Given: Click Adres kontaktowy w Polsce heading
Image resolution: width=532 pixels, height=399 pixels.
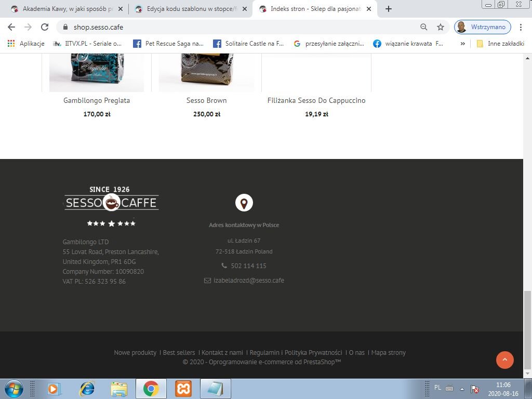Looking at the screenshot, I should pos(244,225).
